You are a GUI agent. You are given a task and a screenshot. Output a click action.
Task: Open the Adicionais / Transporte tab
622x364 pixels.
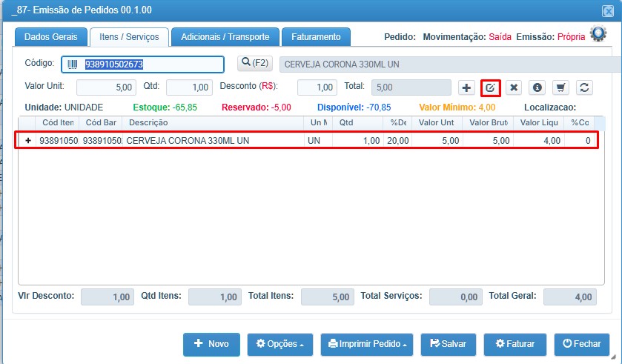(225, 37)
